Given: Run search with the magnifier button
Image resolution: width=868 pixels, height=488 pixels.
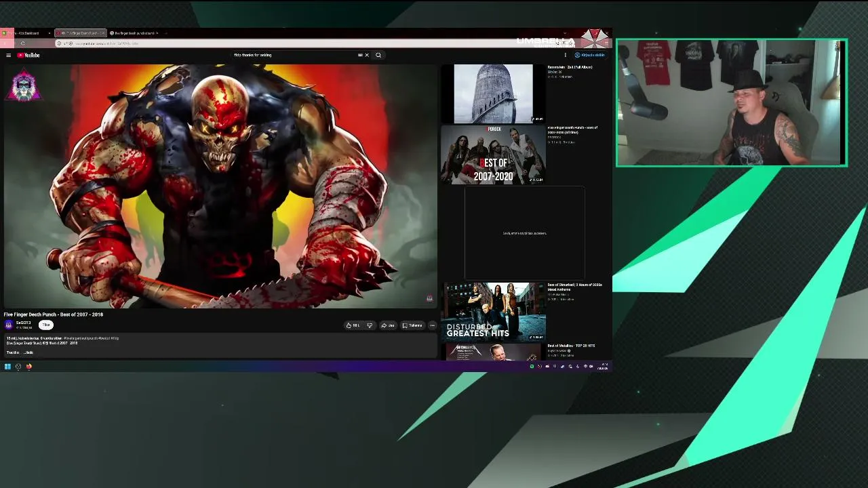Looking at the screenshot, I should pyautogui.click(x=378, y=56).
